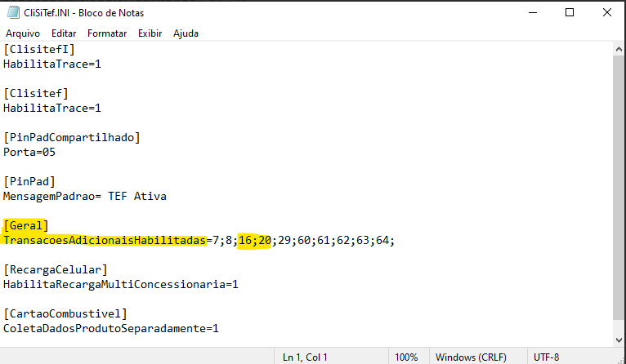Click the scrollbar up arrow

[x=619, y=50]
